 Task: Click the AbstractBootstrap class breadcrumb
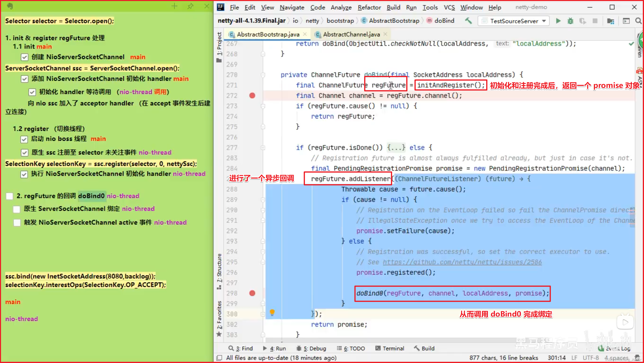pos(391,21)
